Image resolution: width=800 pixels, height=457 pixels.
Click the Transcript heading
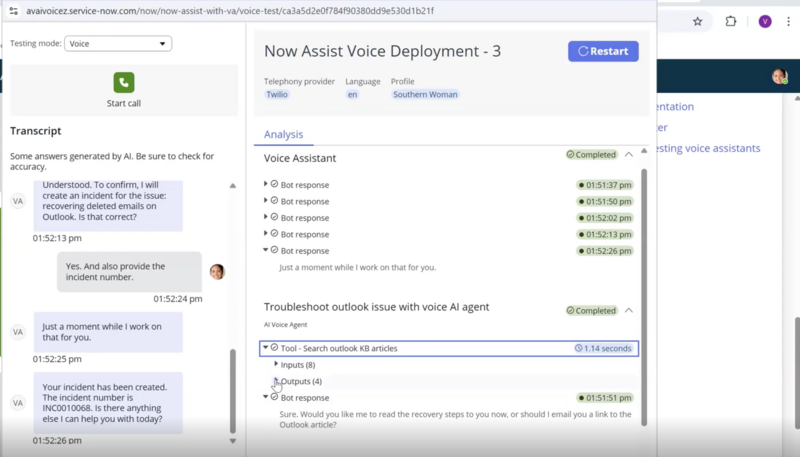click(36, 131)
